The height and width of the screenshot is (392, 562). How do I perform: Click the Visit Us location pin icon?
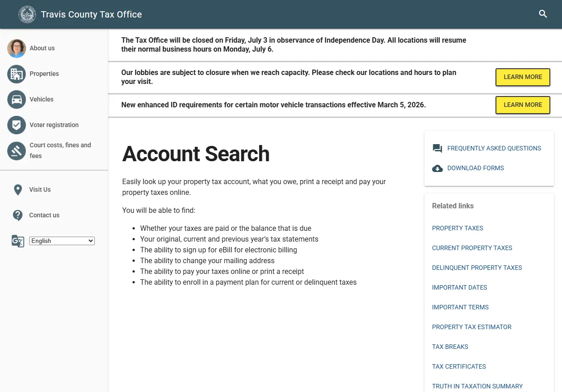18,190
